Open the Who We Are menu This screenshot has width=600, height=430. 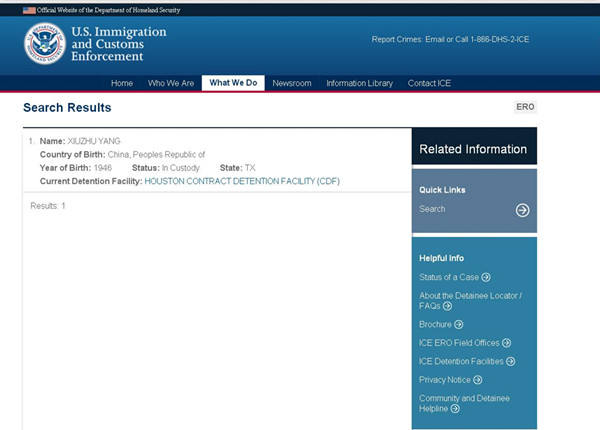coord(171,83)
